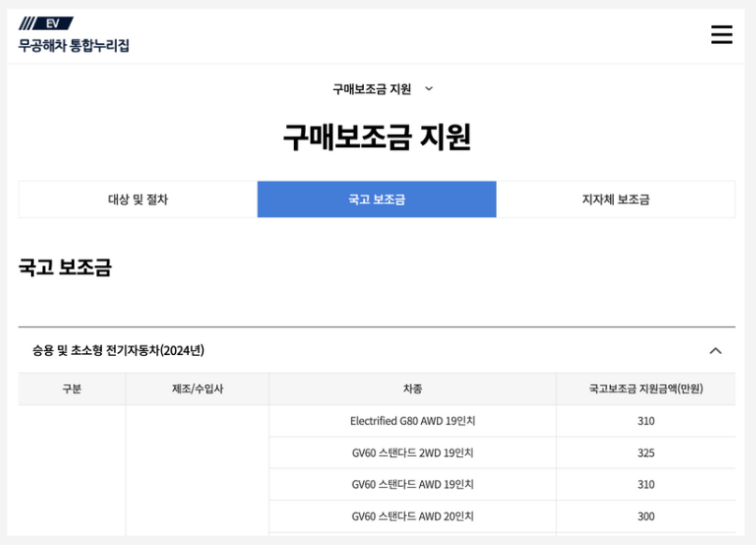
Task: Click the Electrified G80 AWD 19인치 row
Action: [x=414, y=420]
